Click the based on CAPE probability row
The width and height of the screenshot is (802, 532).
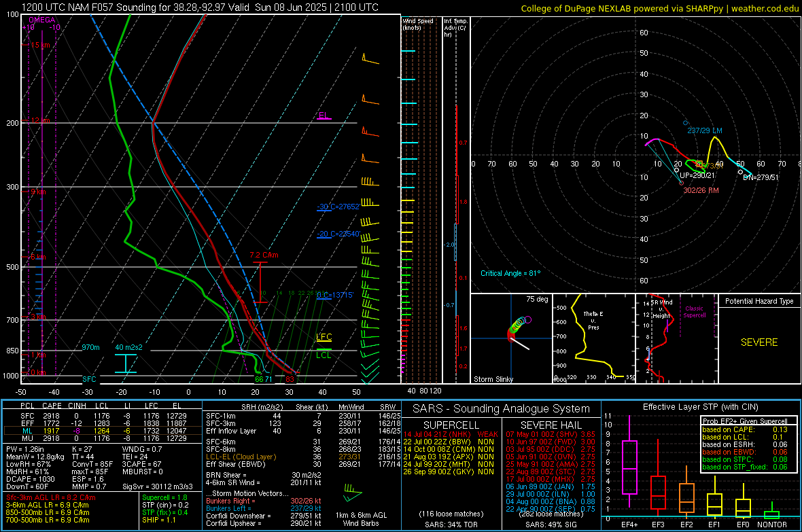pos(745,429)
